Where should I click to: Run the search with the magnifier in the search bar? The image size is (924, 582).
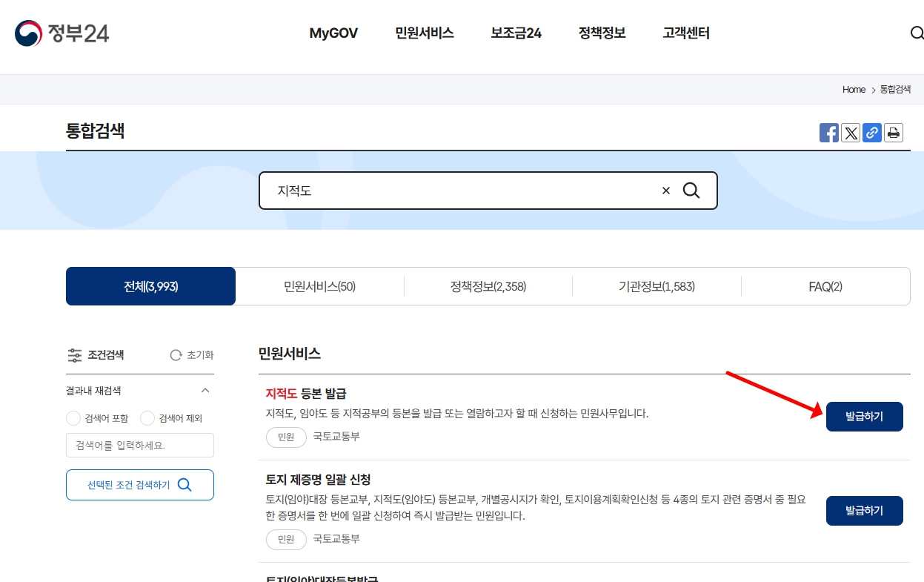point(692,191)
